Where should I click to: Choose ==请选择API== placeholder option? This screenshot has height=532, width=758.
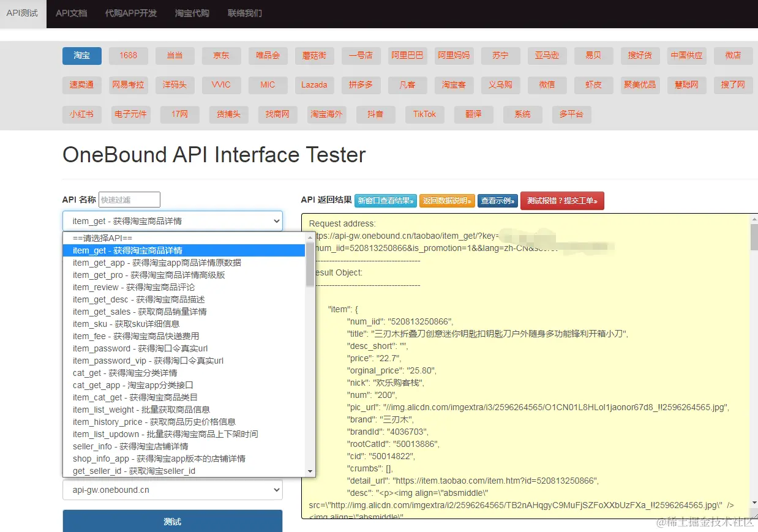click(x=184, y=238)
